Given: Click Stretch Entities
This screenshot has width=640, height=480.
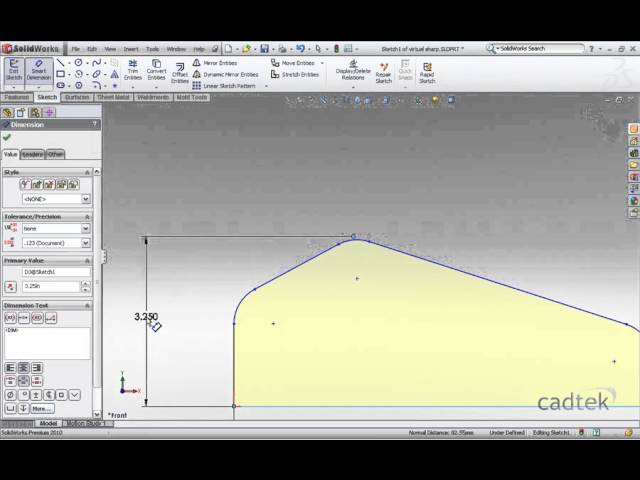Looking at the screenshot, I should point(295,74).
